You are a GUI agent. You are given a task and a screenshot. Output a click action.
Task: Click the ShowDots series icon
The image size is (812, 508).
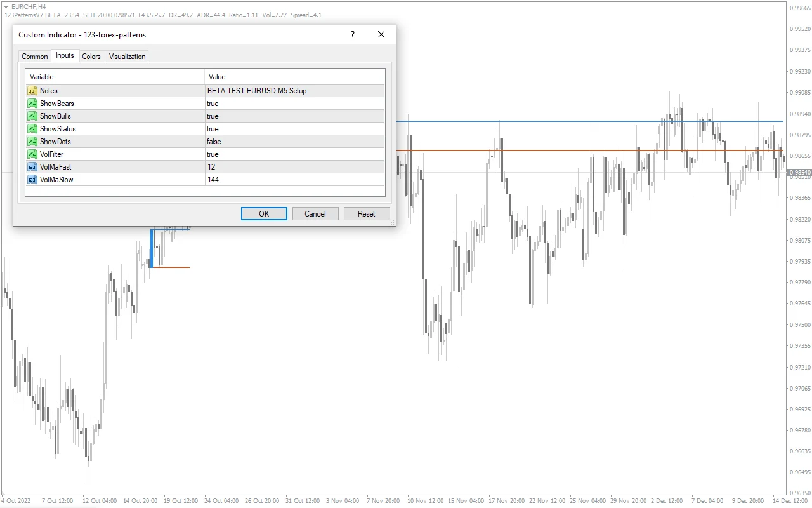(x=32, y=141)
